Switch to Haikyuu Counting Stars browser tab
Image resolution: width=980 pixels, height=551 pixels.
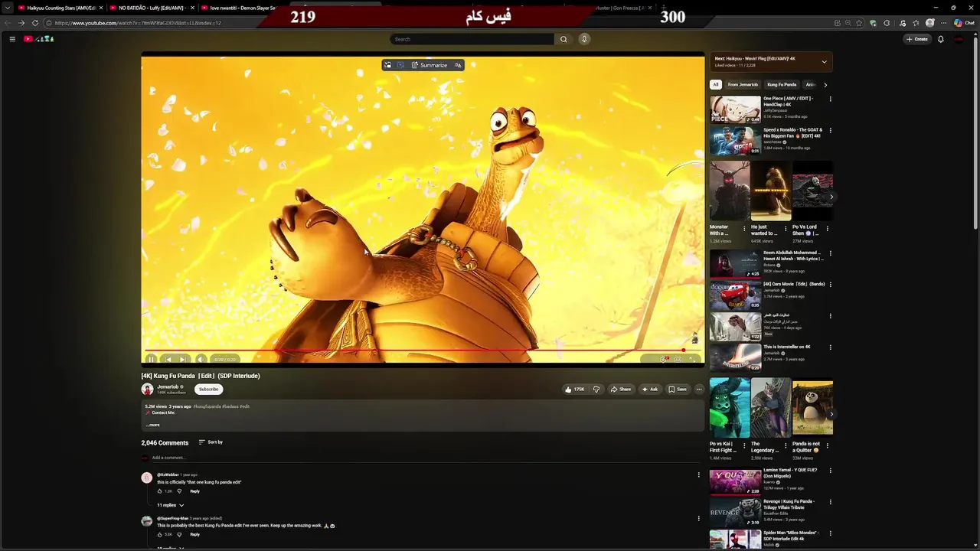pos(60,8)
